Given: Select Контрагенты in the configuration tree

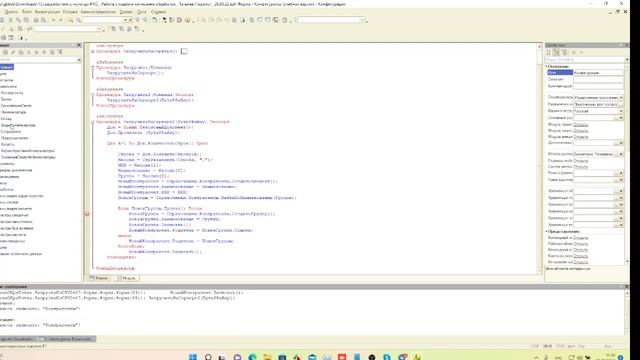Looking at the screenshot, I should 11,93.
